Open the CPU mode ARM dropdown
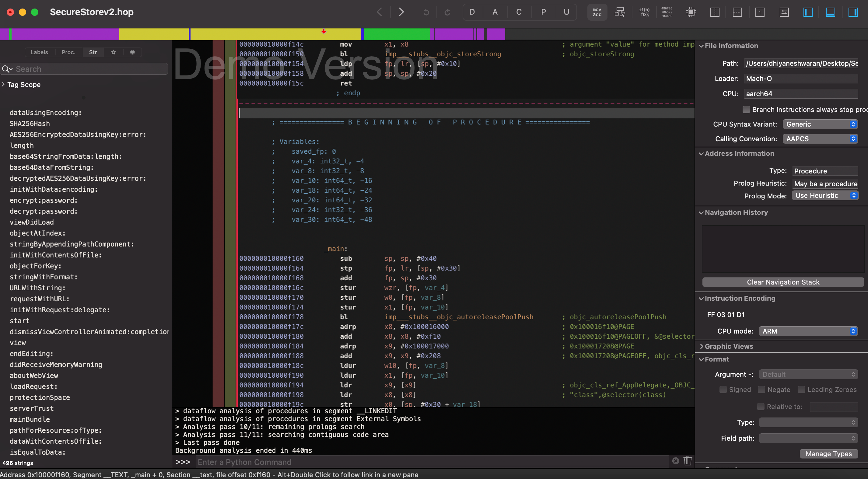Viewport: 868px width, 479px height. tap(808, 331)
